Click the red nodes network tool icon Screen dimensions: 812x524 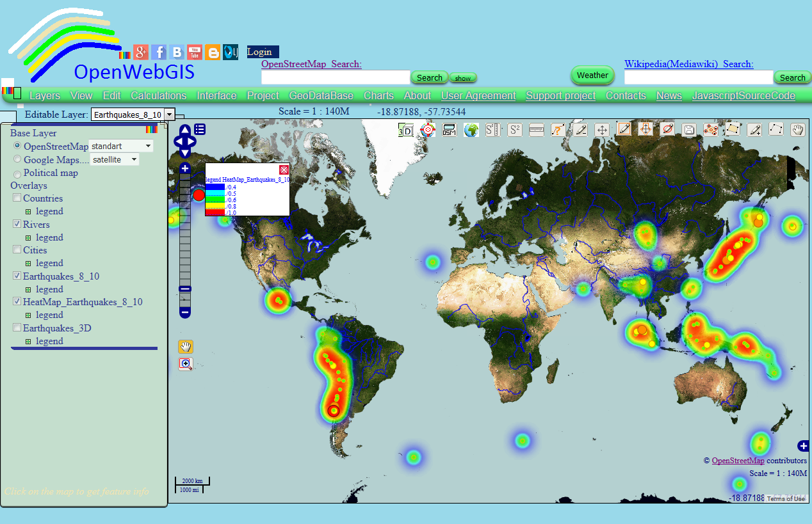click(711, 131)
